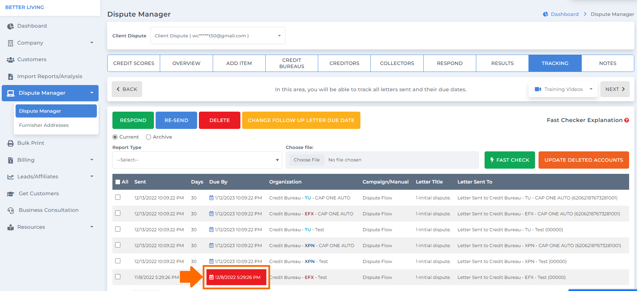Screen dimensions: 644x291
Task: Click the Company building icon
Action: [x=10, y=43]
